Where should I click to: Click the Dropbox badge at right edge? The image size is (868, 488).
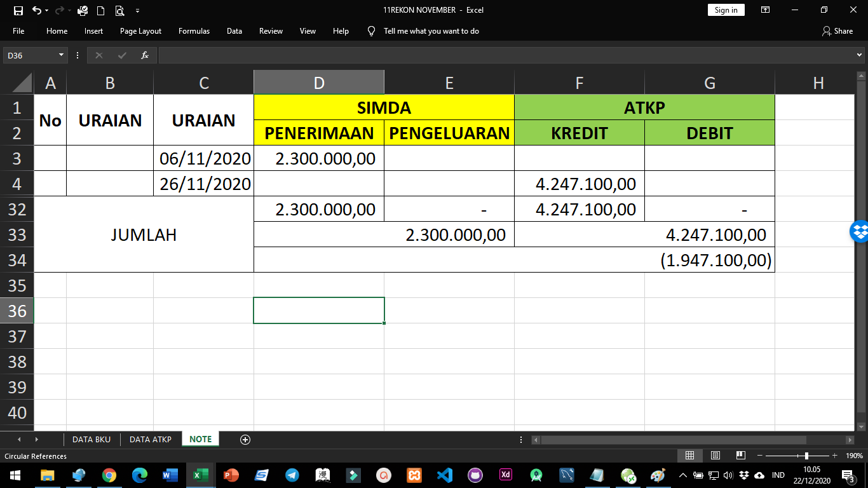pos(859,232)
